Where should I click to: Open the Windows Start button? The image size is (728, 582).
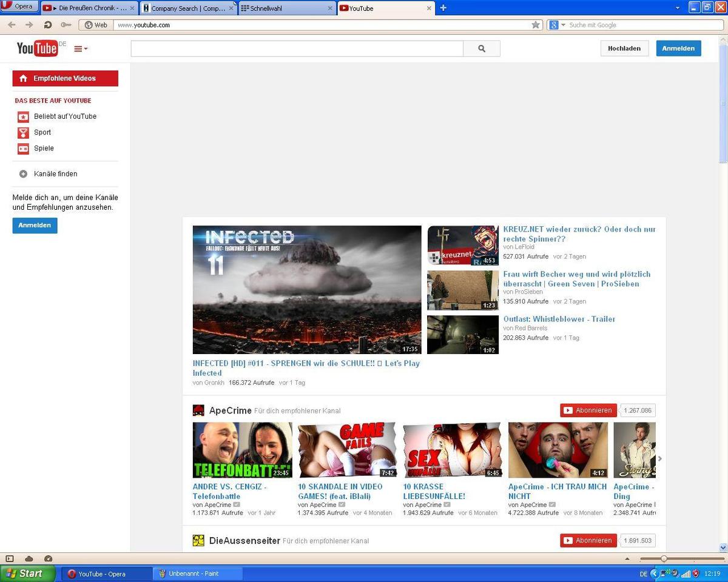coord(28,573)
